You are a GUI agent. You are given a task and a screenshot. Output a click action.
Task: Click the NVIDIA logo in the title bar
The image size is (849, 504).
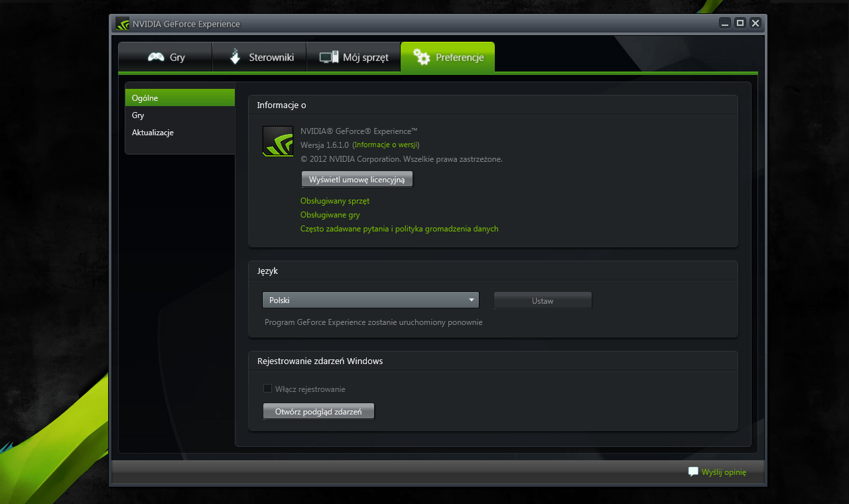pyautogui.click(x=122, y=23)
